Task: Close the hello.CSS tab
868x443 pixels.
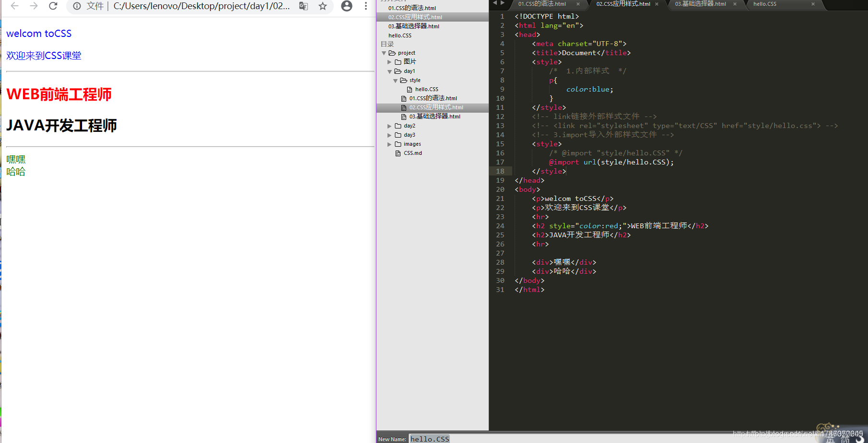Action: coord(813,4)
